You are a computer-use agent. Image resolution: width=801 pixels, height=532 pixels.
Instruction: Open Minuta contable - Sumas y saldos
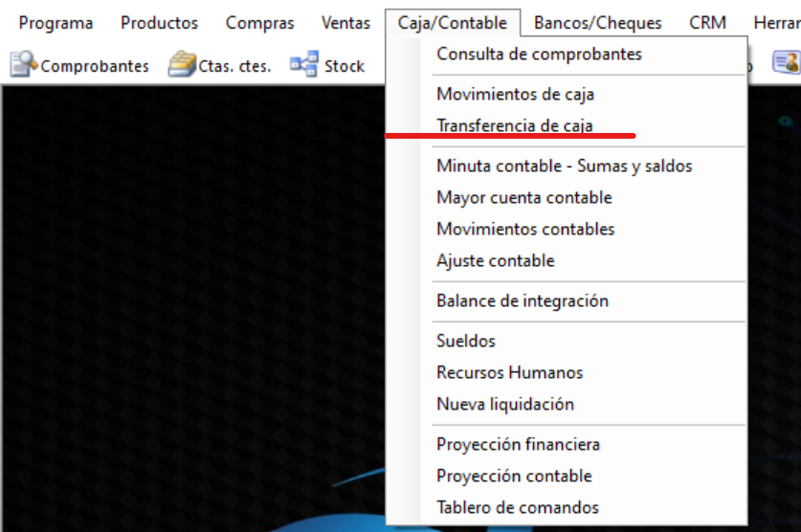click(x=567, y=166)
